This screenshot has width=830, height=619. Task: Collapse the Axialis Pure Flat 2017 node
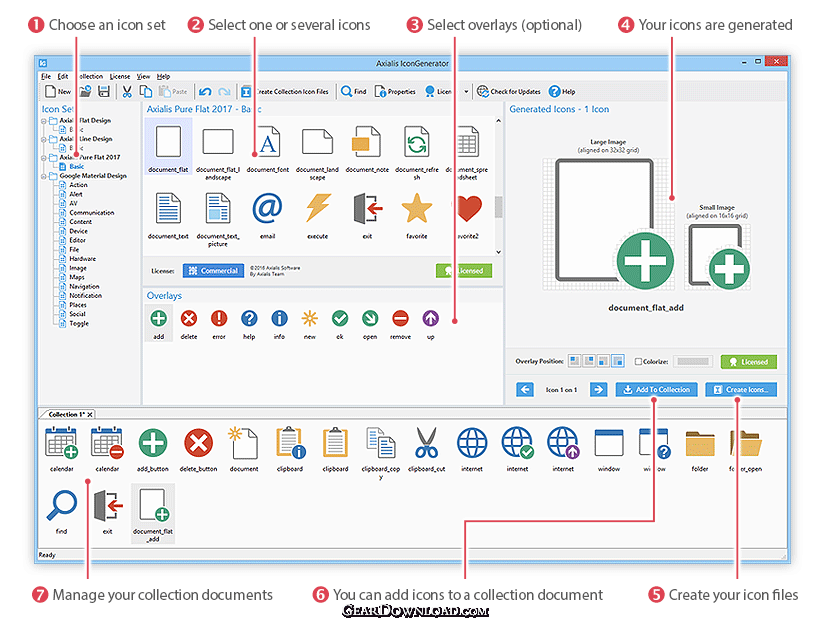[44, 158]
